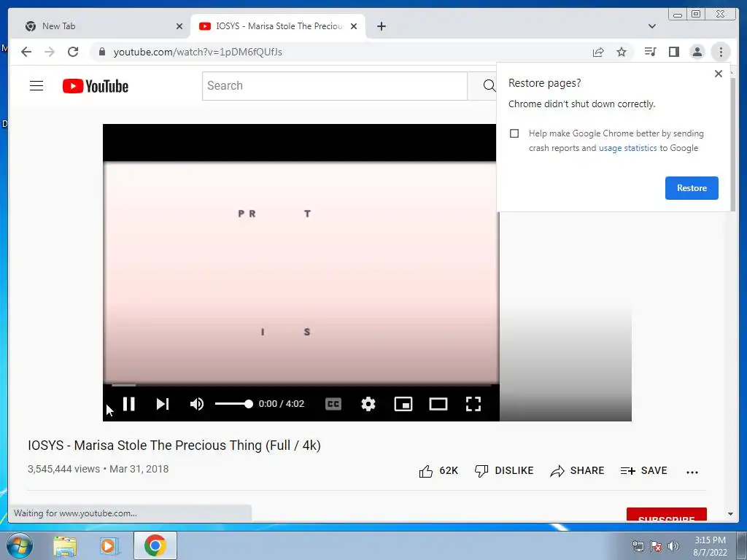
Task: Click the video progress bar
Action: pos(301,385)
